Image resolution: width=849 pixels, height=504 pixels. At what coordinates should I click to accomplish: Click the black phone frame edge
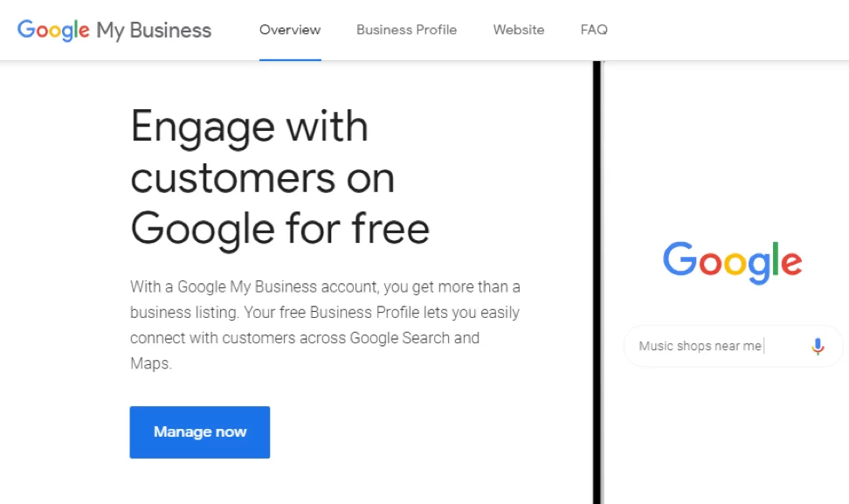click(597, 280)
